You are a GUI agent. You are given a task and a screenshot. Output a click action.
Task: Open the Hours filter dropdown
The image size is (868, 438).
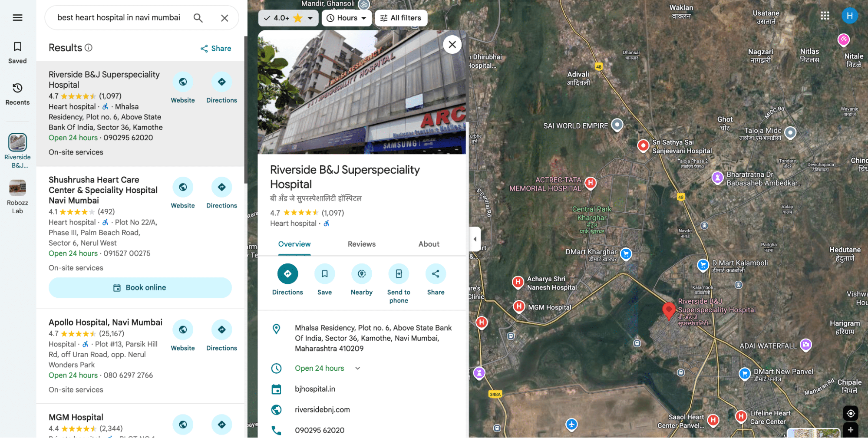[347, 18]
